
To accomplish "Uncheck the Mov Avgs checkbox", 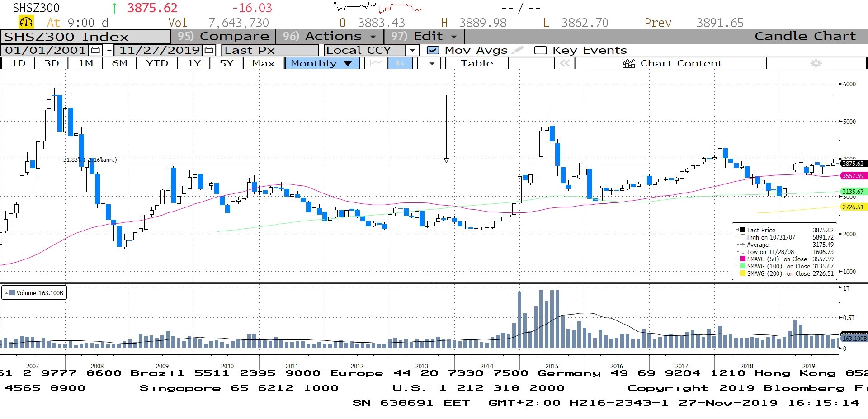I will [433, 50].
